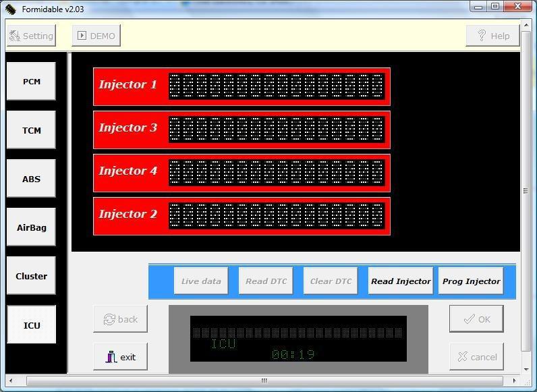Click the vertical scrollbar on right

(526, 190)
